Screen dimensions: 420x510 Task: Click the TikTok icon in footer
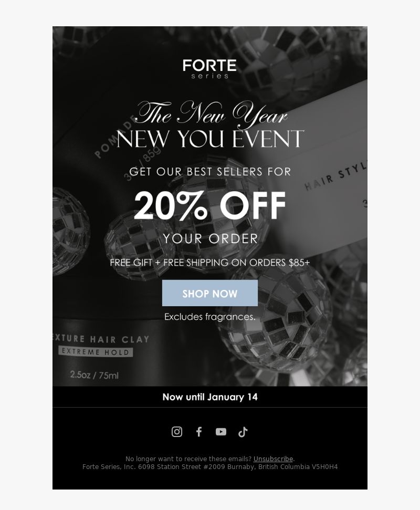point(243,432)
